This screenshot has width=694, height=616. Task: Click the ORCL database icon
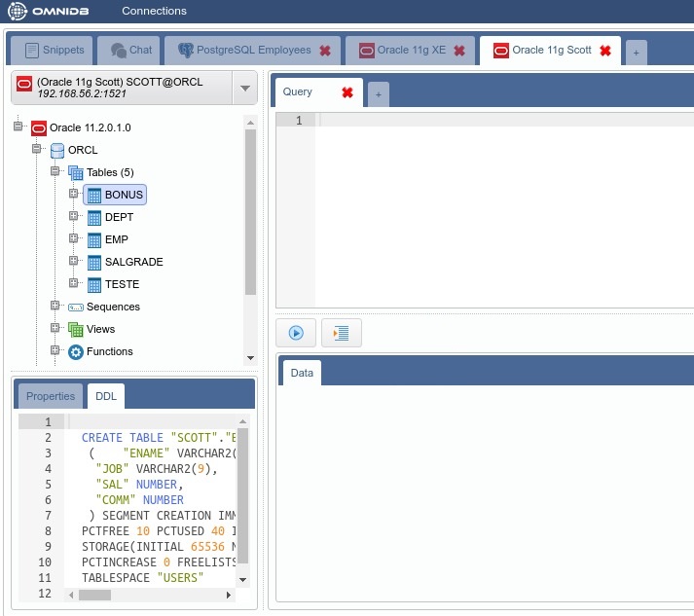point(57,150)
